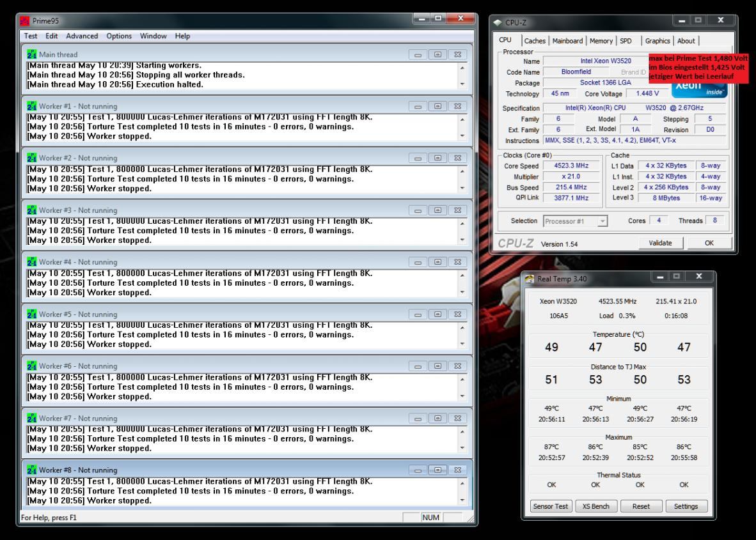Maximize the Worker #8 child window
This screenshot has height=540, width=756.
click(437, 470)
